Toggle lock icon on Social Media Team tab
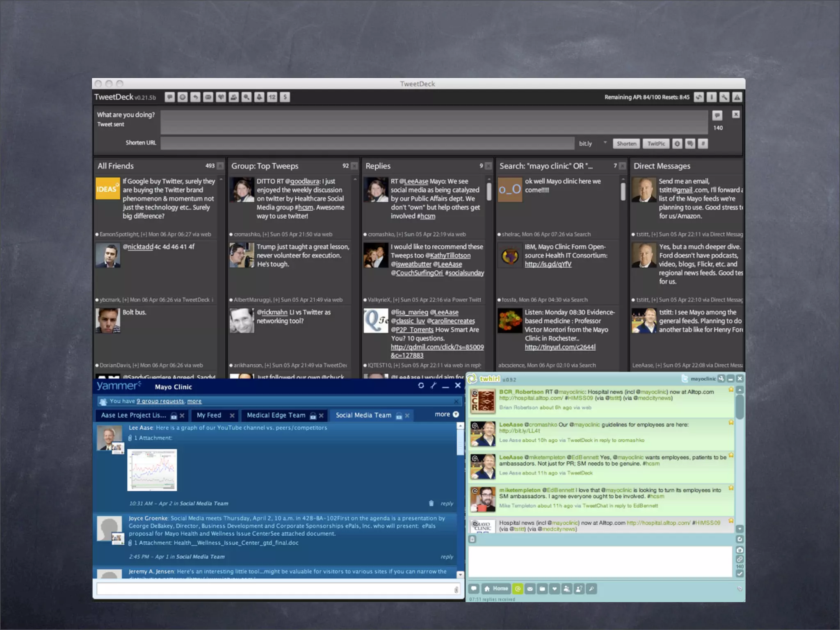 pyautogui.click(x=399, y=416)
